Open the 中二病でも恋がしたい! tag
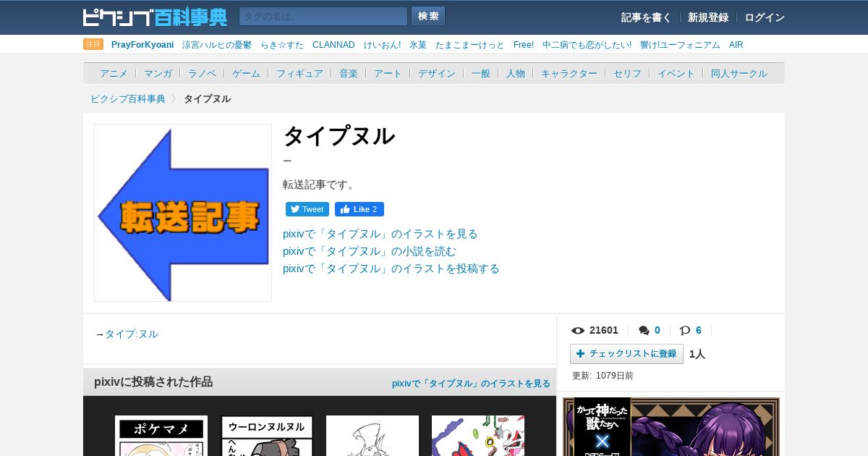The image size is (868, 456). pyautogui.click(x=587, y=45)
